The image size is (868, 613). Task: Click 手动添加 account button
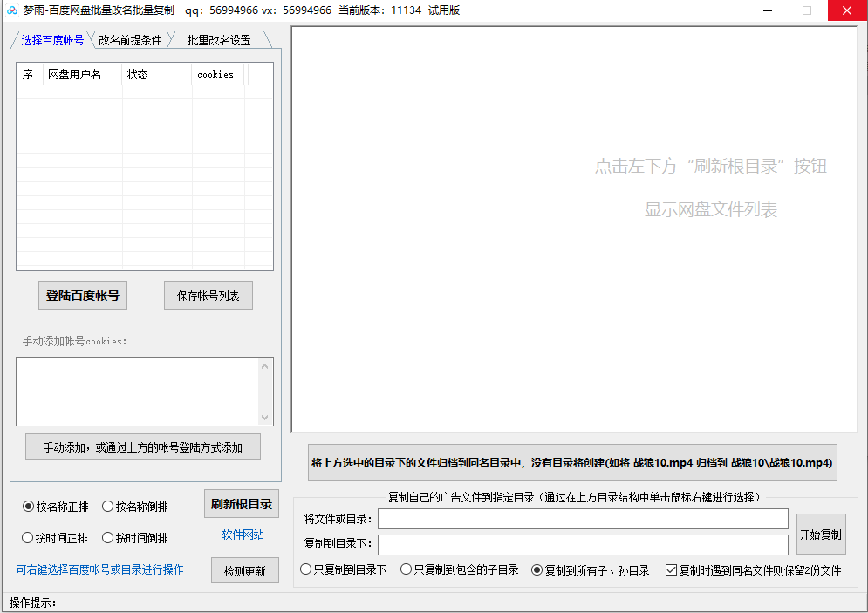click(x=143, y=447)
